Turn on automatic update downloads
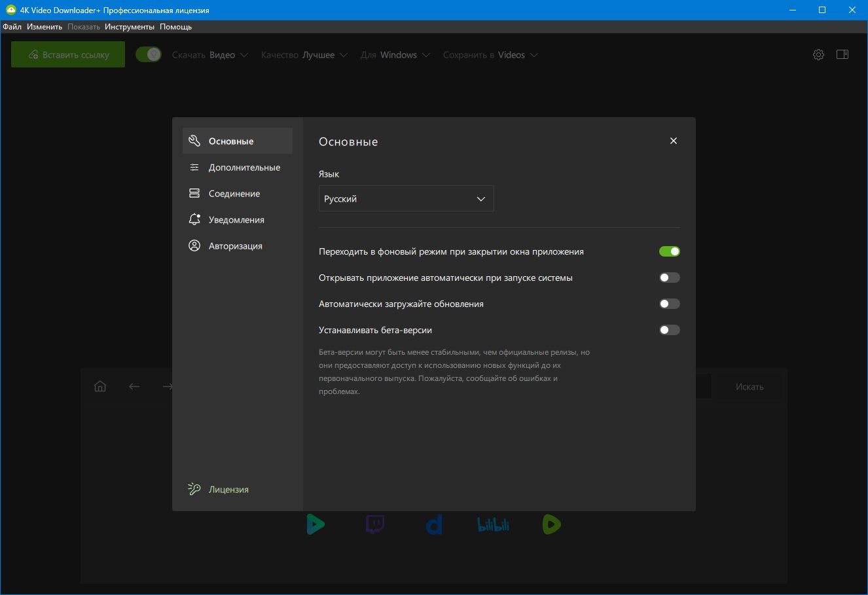 point(669,304)
